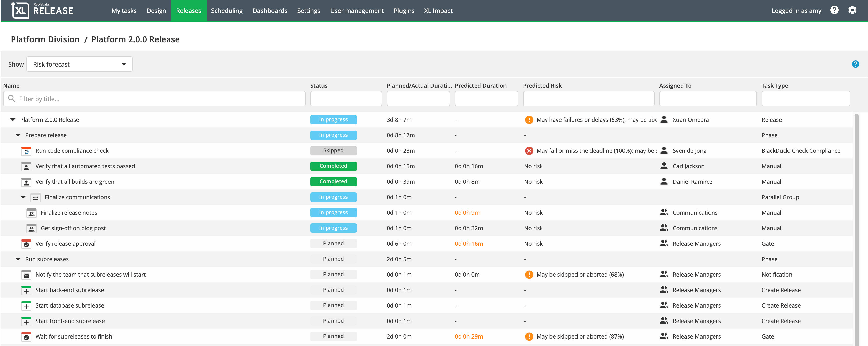Click team task icon for Get sign-off on blog post
Image resolution: width=868 pixels, height=346 pixels.
pos(31,228)
